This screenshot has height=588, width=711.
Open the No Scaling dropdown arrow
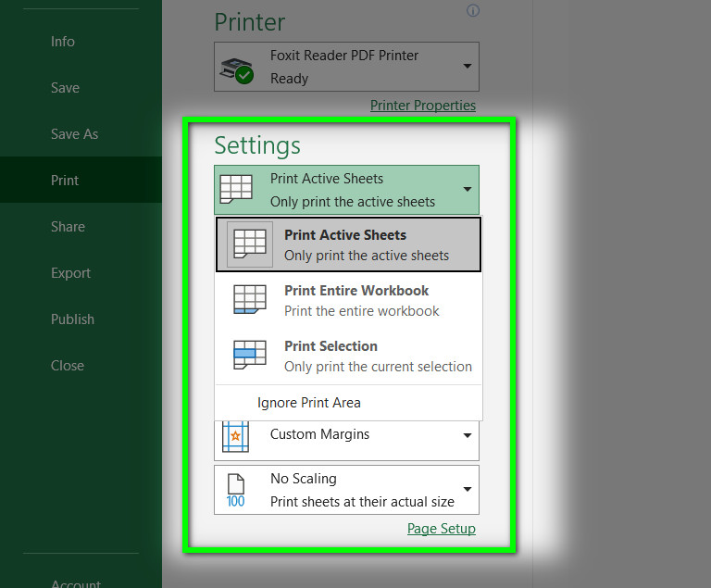(x=468, y=490)
